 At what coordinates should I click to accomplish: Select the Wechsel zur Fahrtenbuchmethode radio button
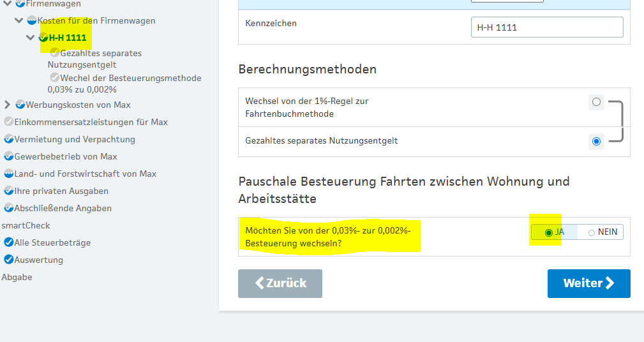pos(596,101)
